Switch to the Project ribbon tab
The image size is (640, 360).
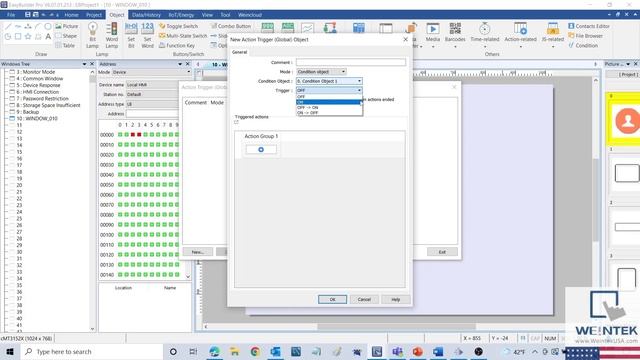[x=93, y=15]
